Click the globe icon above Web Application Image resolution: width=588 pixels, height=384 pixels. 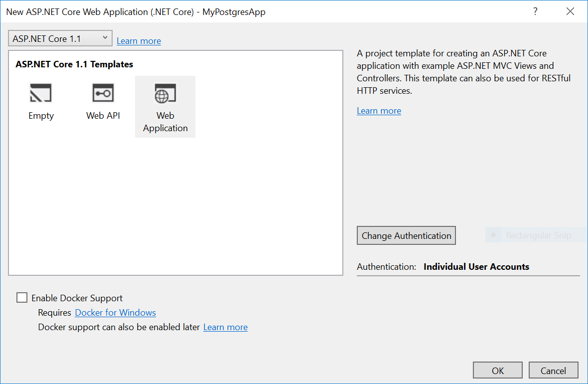165,93
